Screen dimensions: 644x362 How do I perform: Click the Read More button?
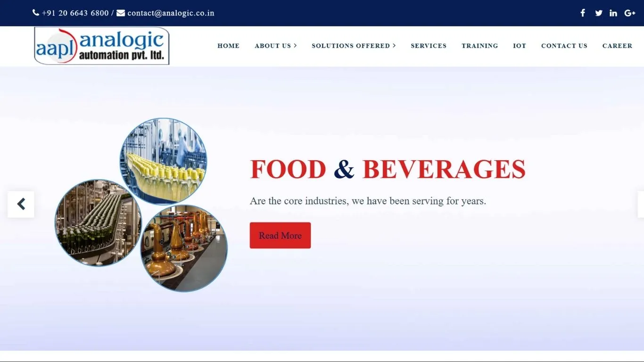click(x=280, y=235)
